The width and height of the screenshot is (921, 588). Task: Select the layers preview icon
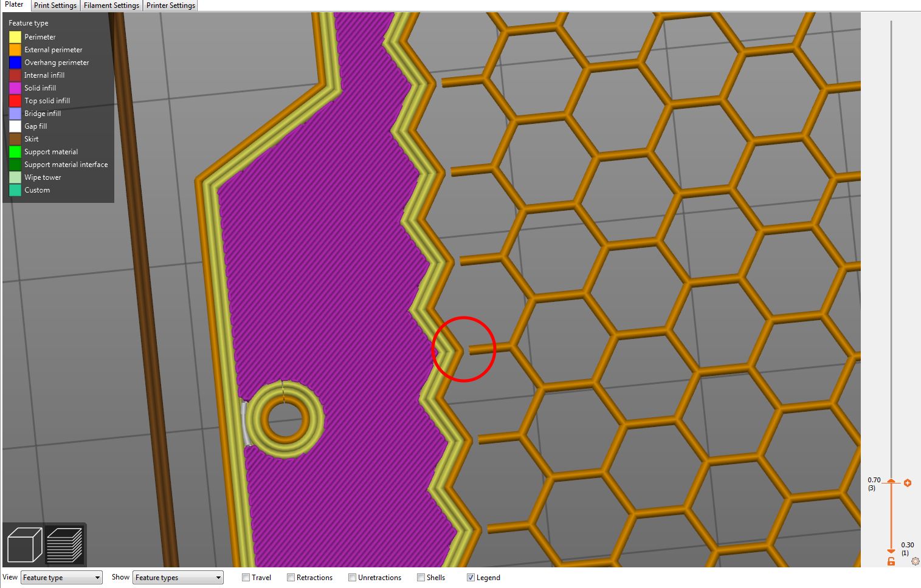pos(64,544)
